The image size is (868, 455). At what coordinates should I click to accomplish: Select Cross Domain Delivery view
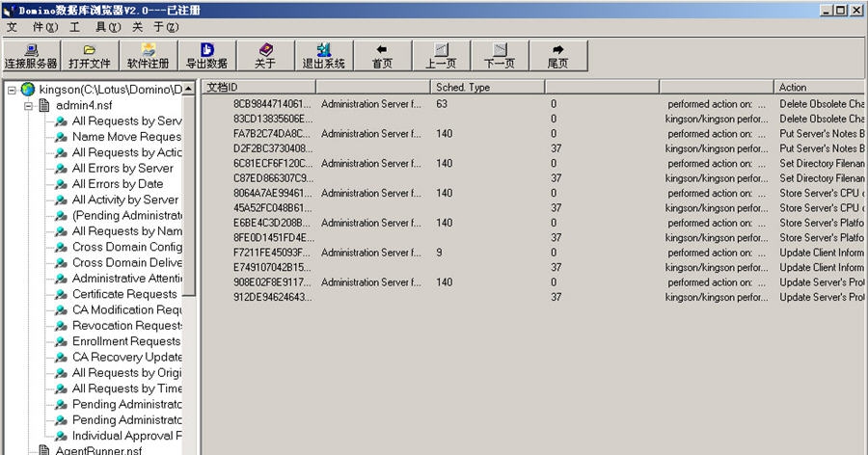coord(126,262)
